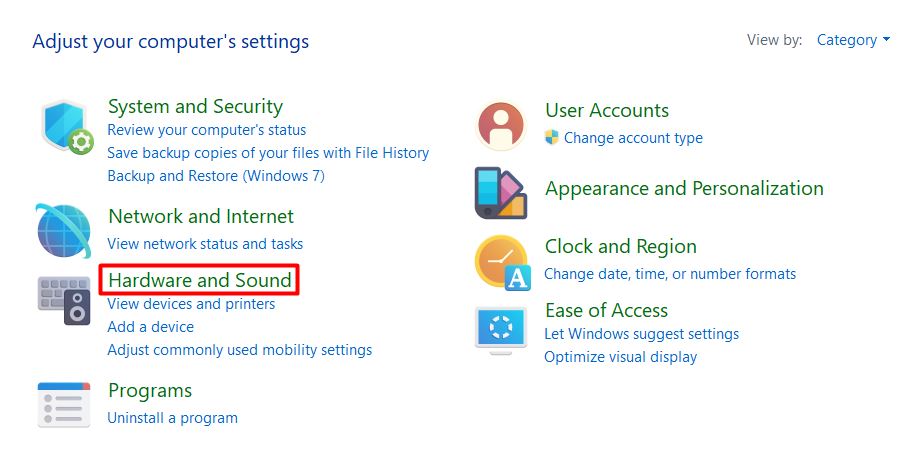Open System and Security heading

195,106
